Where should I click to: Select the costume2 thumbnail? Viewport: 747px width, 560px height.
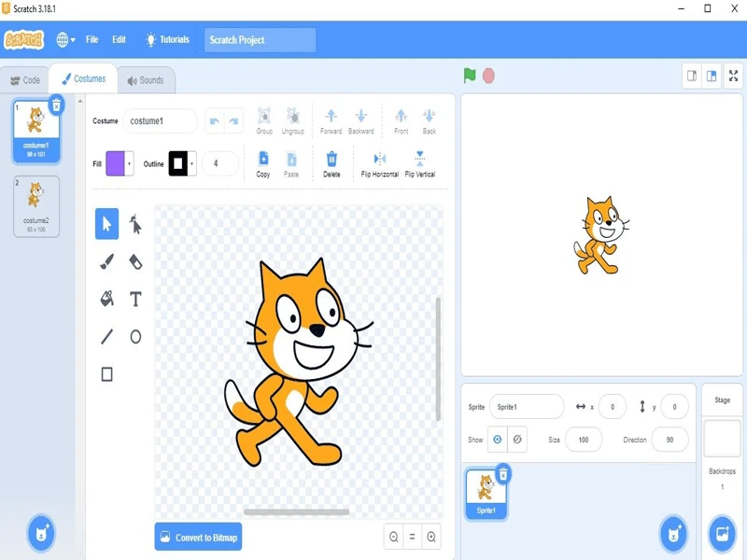pyautogui.click(x=36, y=206)
